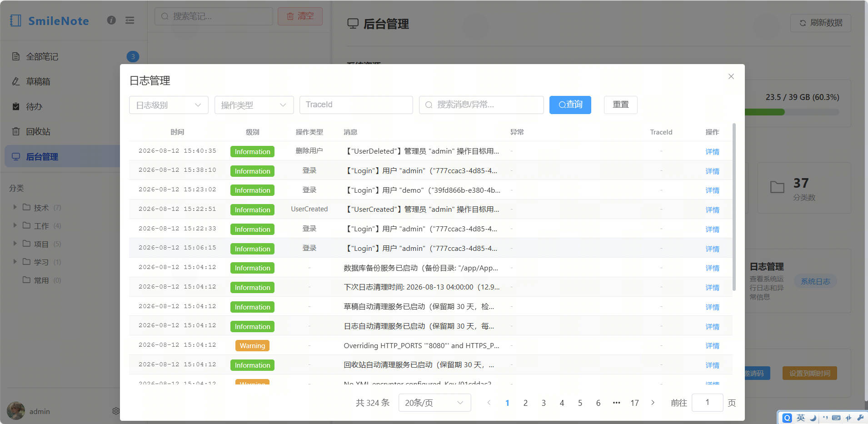Close the 日志管理 dialog

tap(731, 76)
